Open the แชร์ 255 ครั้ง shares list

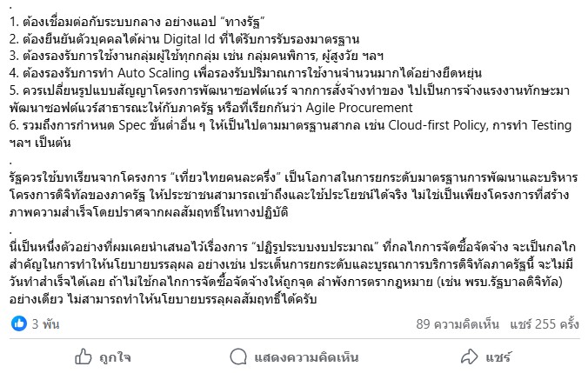click(545, 324)
